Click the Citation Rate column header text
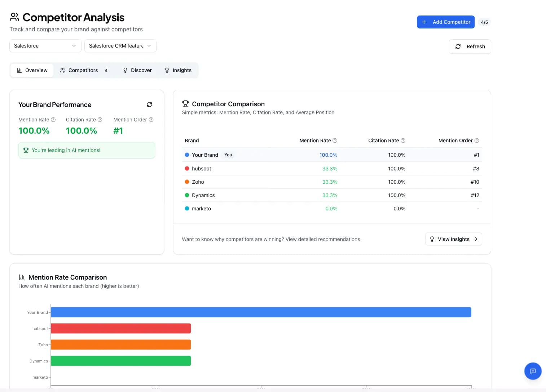Image resolution: width=546 pixels, height=392 pixels. 383,141
